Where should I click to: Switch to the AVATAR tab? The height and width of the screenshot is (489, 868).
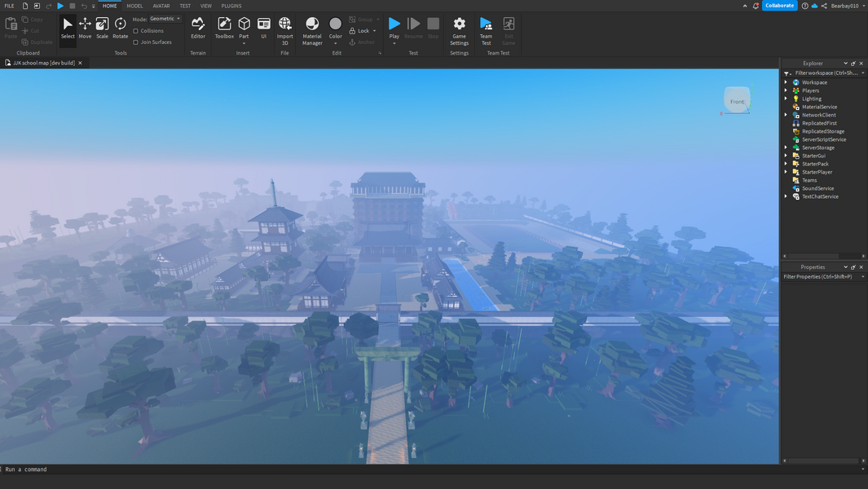coord(161,6)
